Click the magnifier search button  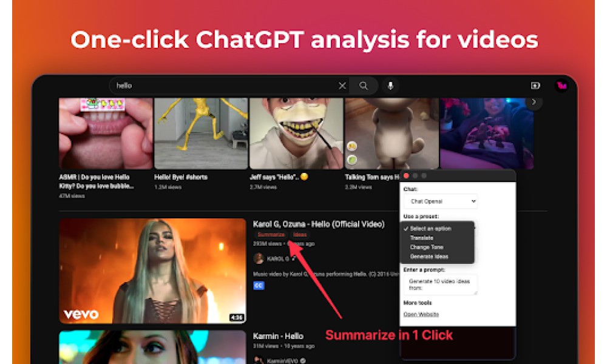tap(364, 86)
